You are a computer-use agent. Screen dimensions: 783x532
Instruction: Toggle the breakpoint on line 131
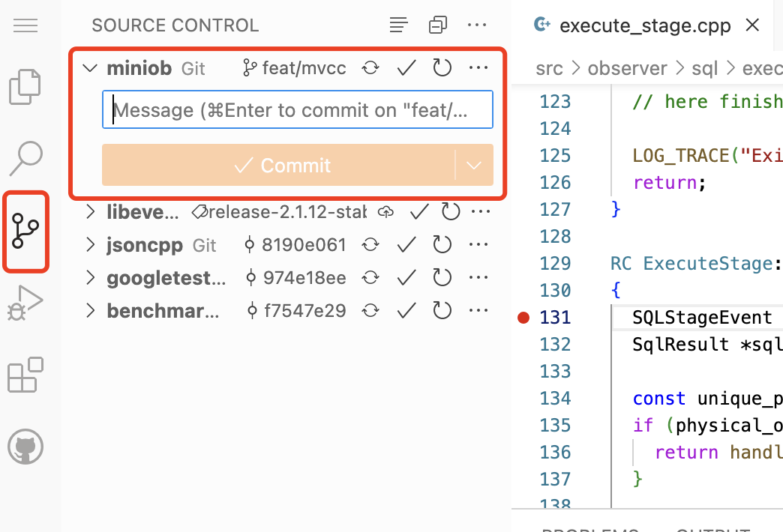523,318
